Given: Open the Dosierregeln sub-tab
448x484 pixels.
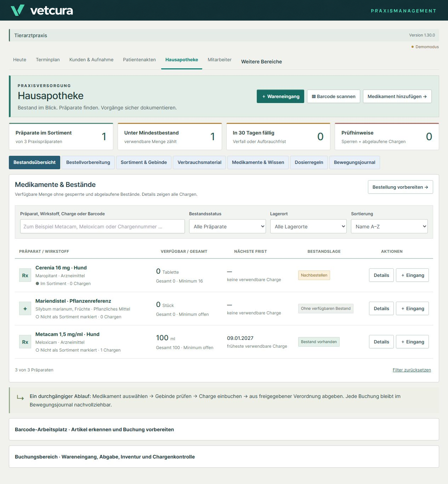Looking at the screenshot, I should click(309, 163).
